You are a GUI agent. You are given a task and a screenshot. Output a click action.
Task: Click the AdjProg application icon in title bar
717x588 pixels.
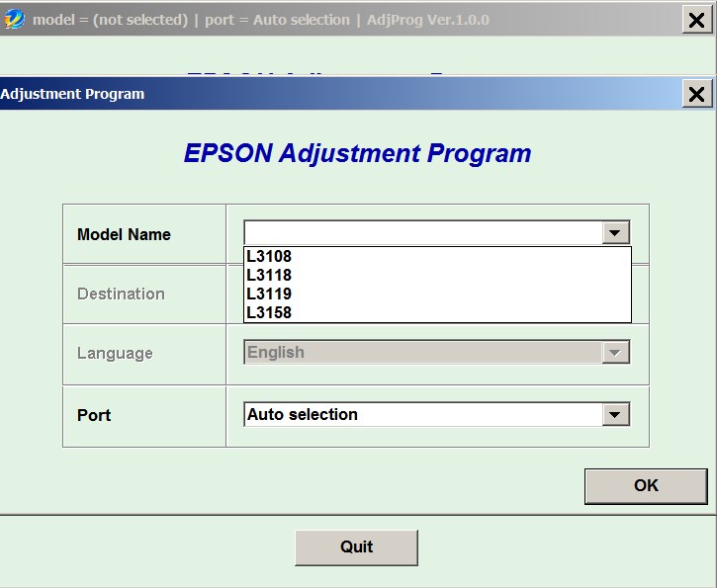tap(14, 19)
